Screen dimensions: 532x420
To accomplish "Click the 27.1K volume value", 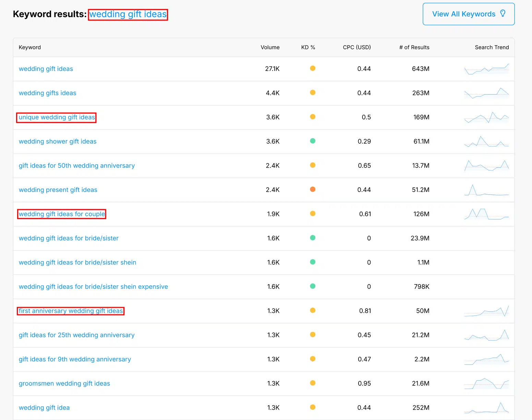I will click(273, 69).
